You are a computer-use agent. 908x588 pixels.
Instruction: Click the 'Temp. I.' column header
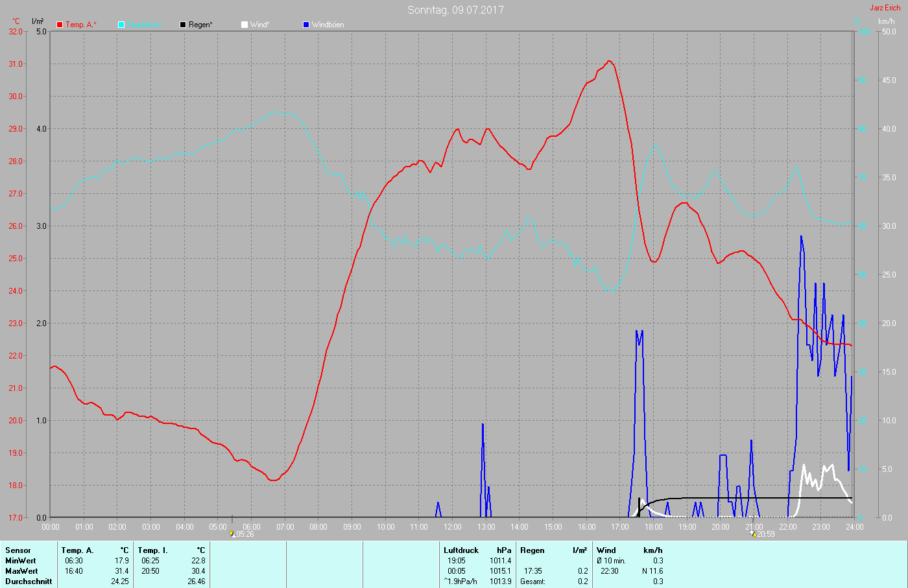(x=152, y=550)
